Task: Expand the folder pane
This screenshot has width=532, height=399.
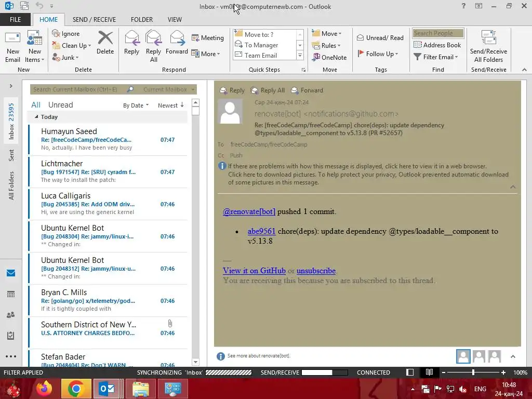Action: [x=11, y=86]
